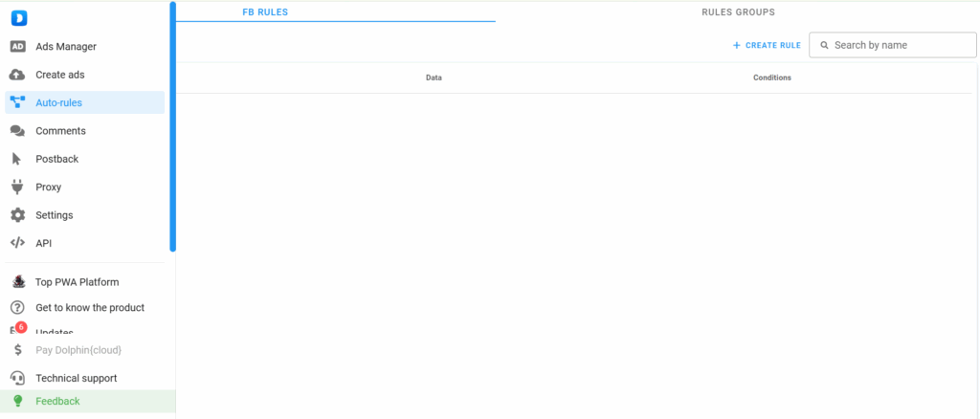
Task: Click the Data column header
Action: click(x=434, y=77)
